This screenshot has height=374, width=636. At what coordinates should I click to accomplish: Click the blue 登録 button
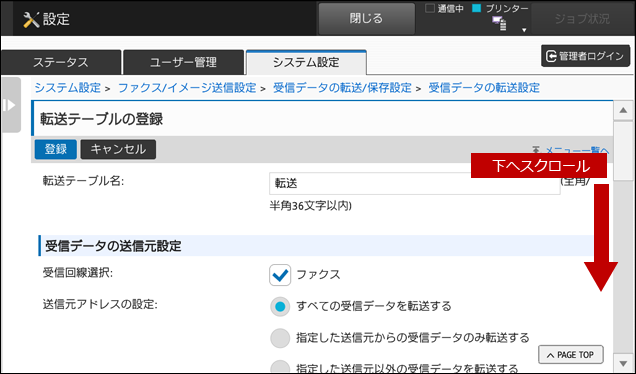(x=56, y=149)
